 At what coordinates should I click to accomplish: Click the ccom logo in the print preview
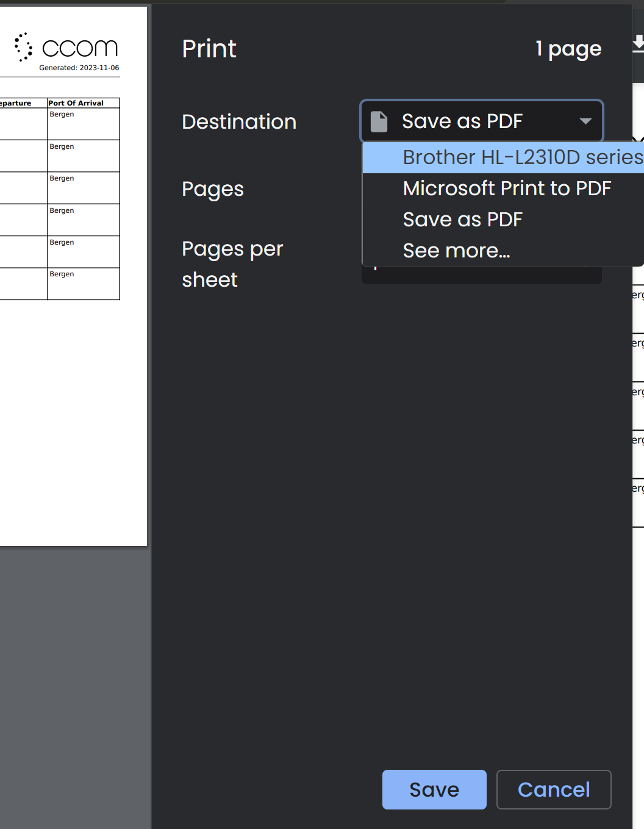click(66, 48)
